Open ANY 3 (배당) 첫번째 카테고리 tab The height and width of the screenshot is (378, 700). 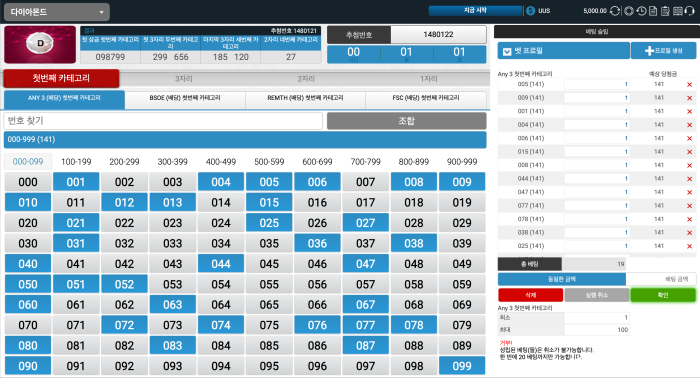(x=64, y=99)
